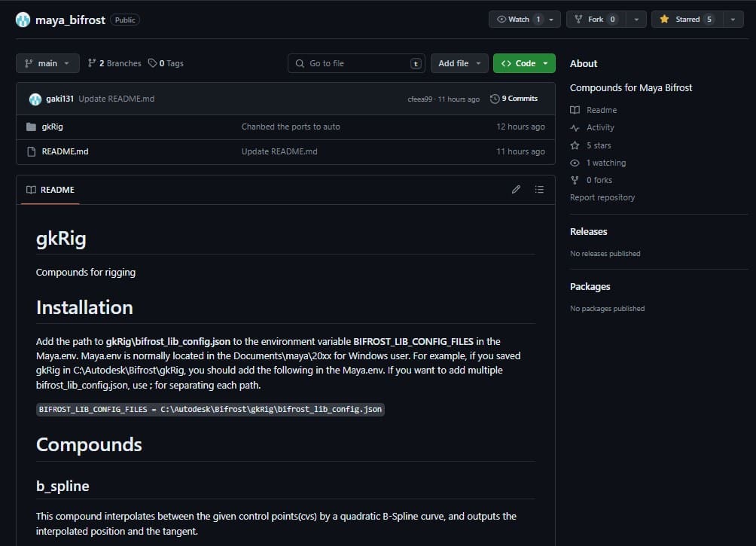Click the 't' keyboard shortcut badge

[416, 64]
